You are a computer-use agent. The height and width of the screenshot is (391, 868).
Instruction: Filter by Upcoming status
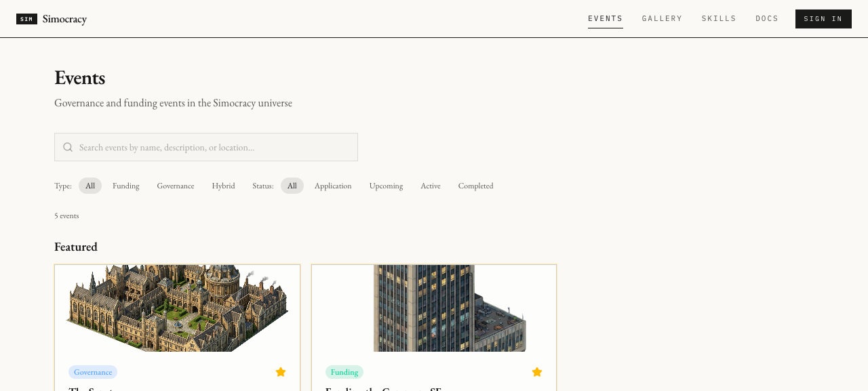[386, 186]
